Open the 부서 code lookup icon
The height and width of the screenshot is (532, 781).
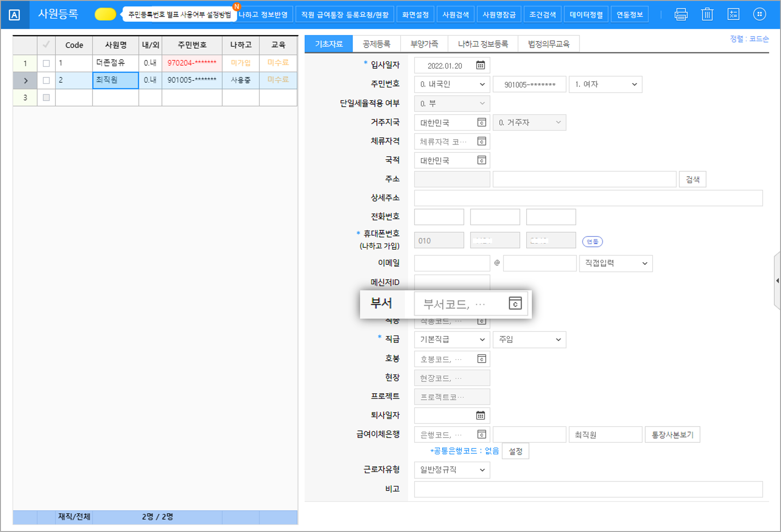[x=515, y=304]
